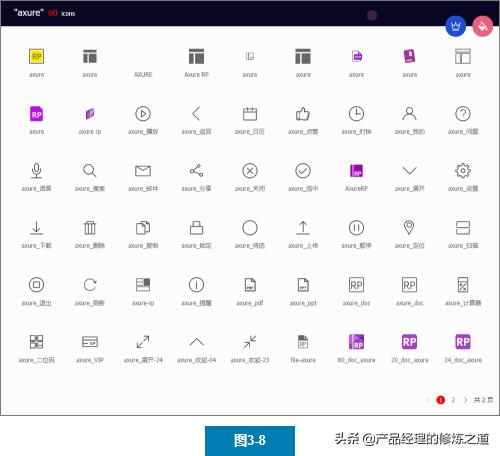Select the circular refresh arrow icon
The image size is (500, 456).
[x=90, y=285]
